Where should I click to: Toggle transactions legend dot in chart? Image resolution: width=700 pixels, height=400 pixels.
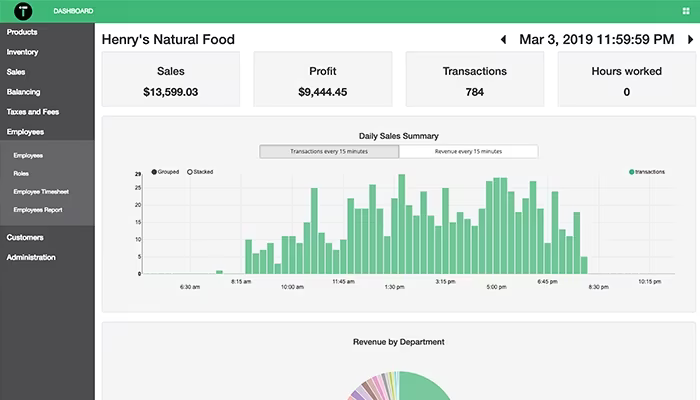632,172
